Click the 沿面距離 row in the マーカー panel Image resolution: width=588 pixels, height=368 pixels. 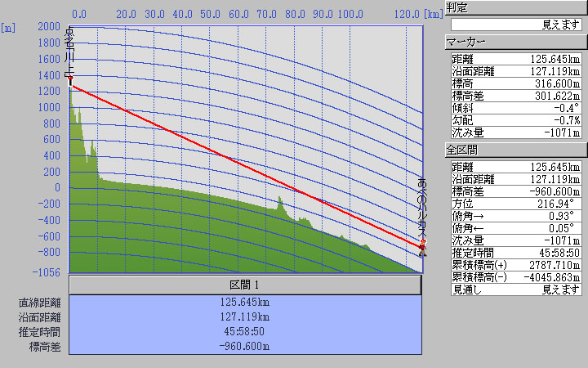[x=516, y=71]
